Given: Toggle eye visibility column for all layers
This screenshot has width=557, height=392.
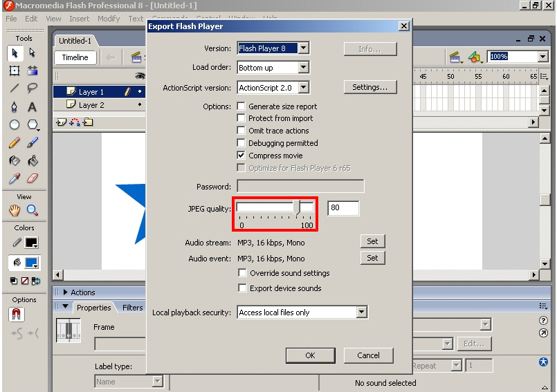Looking at the screenshot, I should tap(140, 75).
